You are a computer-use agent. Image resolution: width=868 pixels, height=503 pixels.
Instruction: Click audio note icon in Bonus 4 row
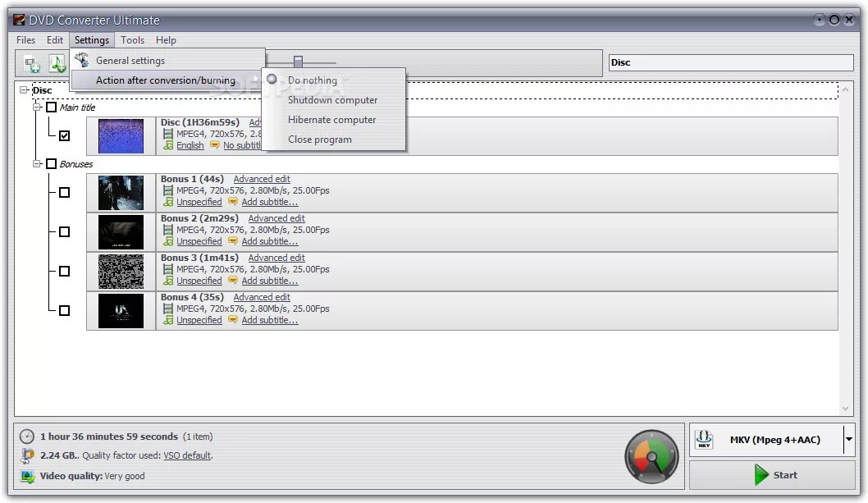[x=168, y=320]
